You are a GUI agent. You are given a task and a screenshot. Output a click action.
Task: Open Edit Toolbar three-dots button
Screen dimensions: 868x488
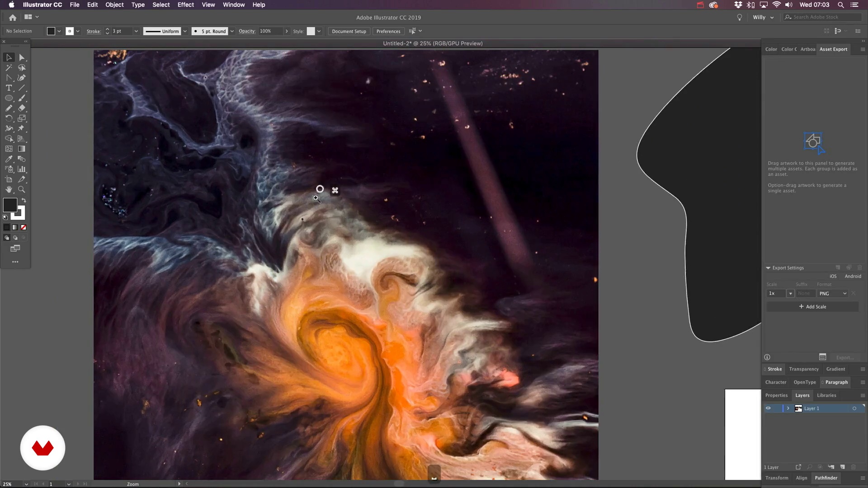[15, 262]
